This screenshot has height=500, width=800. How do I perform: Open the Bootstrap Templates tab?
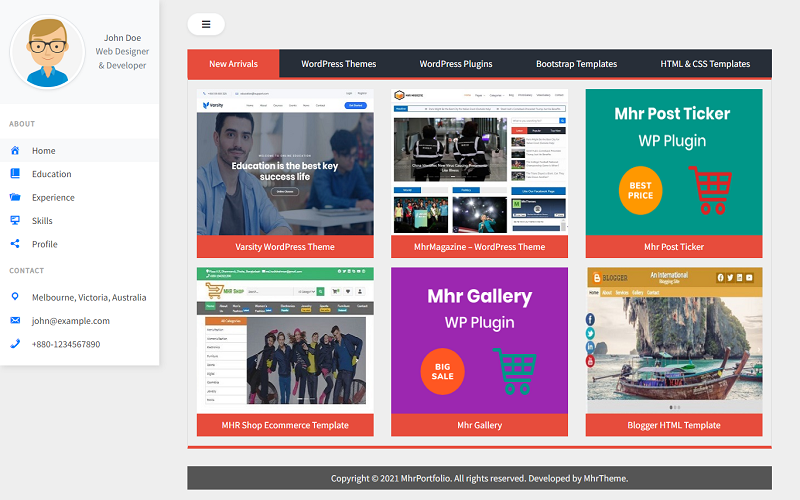pos(576,64)
